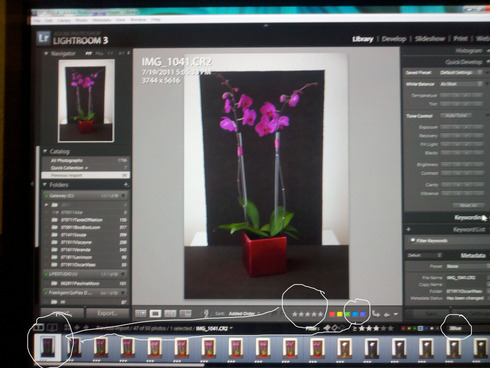490x368 pixels.
Task: Click the Lightroom Lr logo
Action: pyautogui.click(x=44, y=38)
